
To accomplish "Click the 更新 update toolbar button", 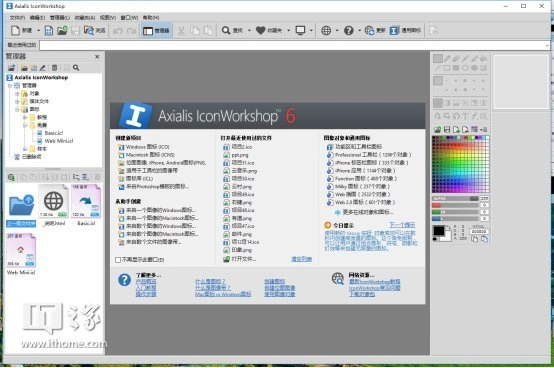I will 375,31.
